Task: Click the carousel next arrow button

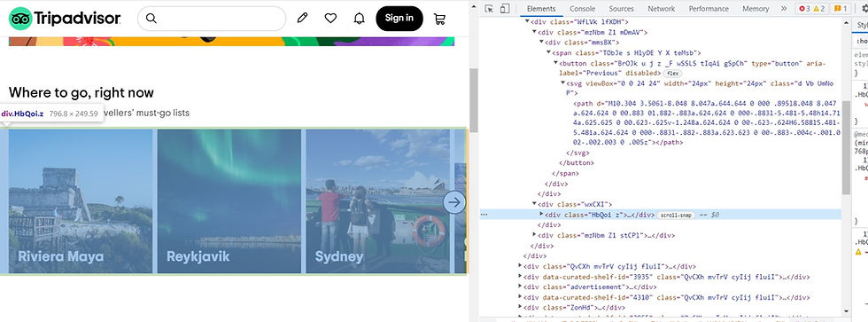Action: (453, 202)
